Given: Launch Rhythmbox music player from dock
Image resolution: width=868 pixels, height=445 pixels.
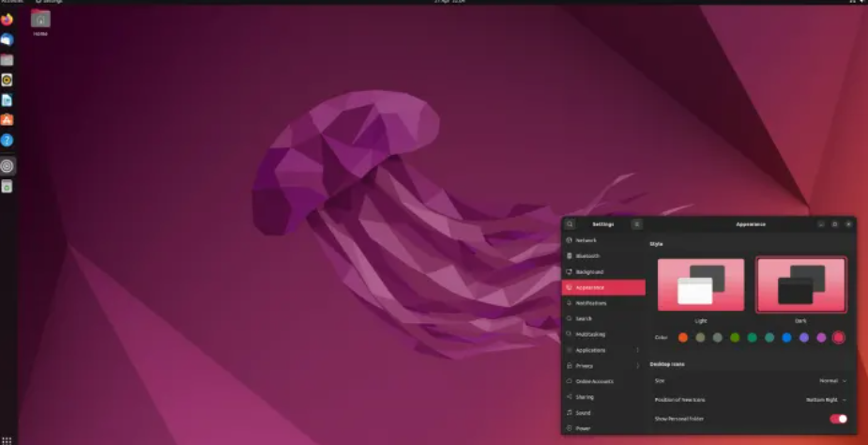Looking at the screenshot, I should [7, 80].
